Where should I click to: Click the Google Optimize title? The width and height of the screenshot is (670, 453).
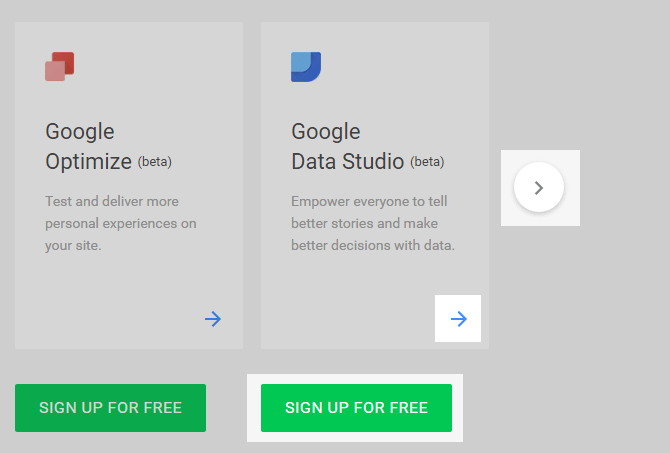88,146
